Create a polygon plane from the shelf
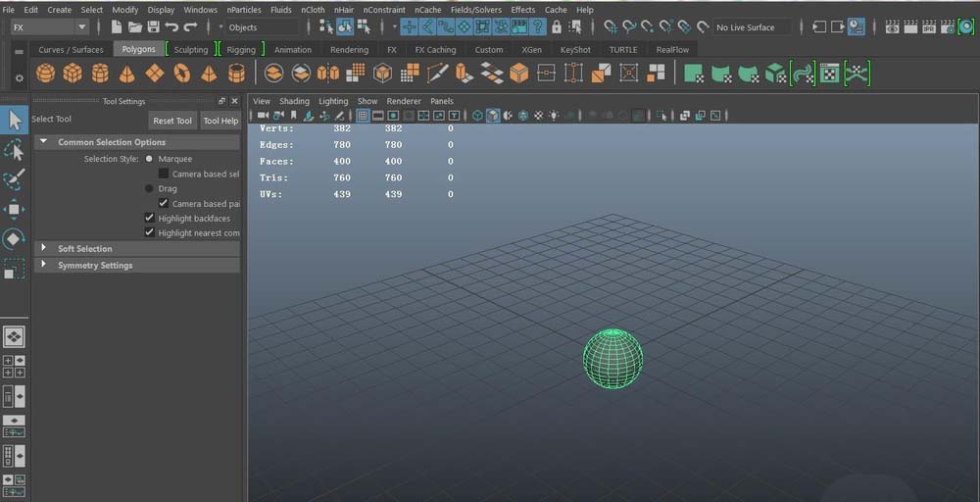980x502 pixels. 155,74
